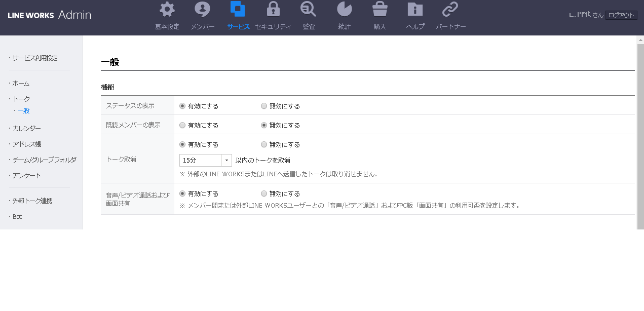Open the 15分 time limit dropdown
Image resolution: width=644 pixels, height=311 pixels.
206,160
